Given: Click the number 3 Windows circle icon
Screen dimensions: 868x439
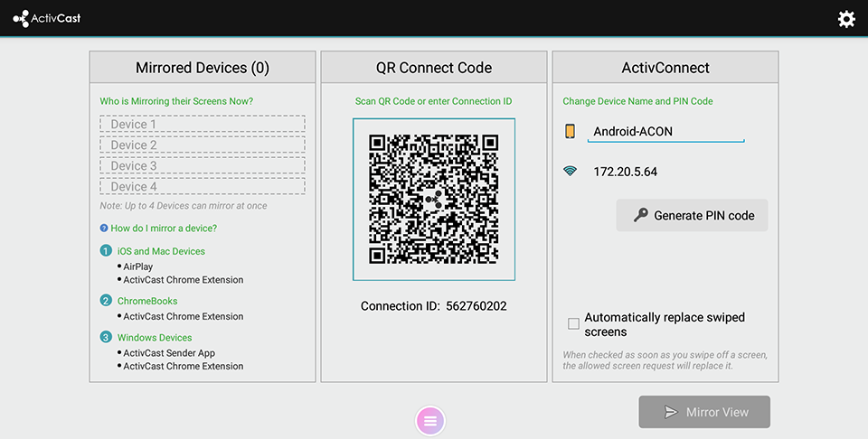Looking at the screenshot, I should point(106,338).
